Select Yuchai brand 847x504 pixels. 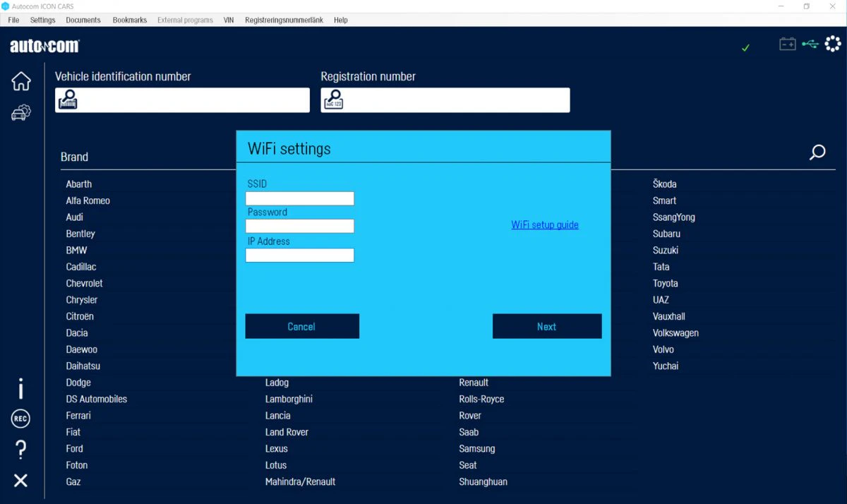(666, 366)
